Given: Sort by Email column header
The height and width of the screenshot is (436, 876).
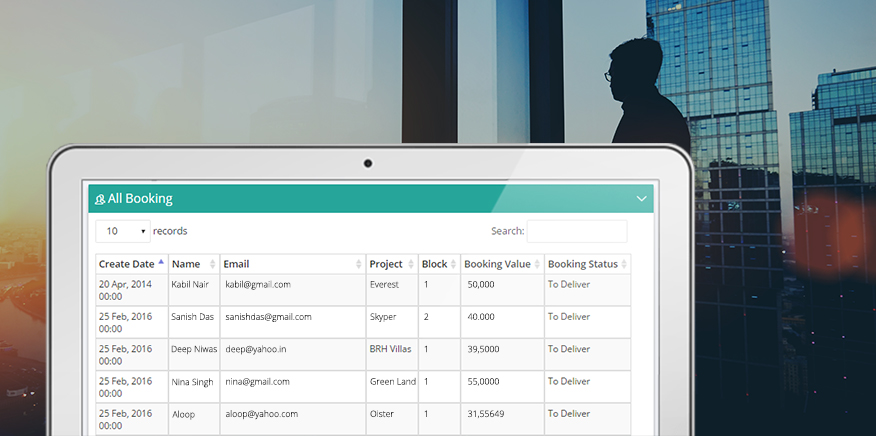Looking at the screenshot, I should click(x=293, y=264).
